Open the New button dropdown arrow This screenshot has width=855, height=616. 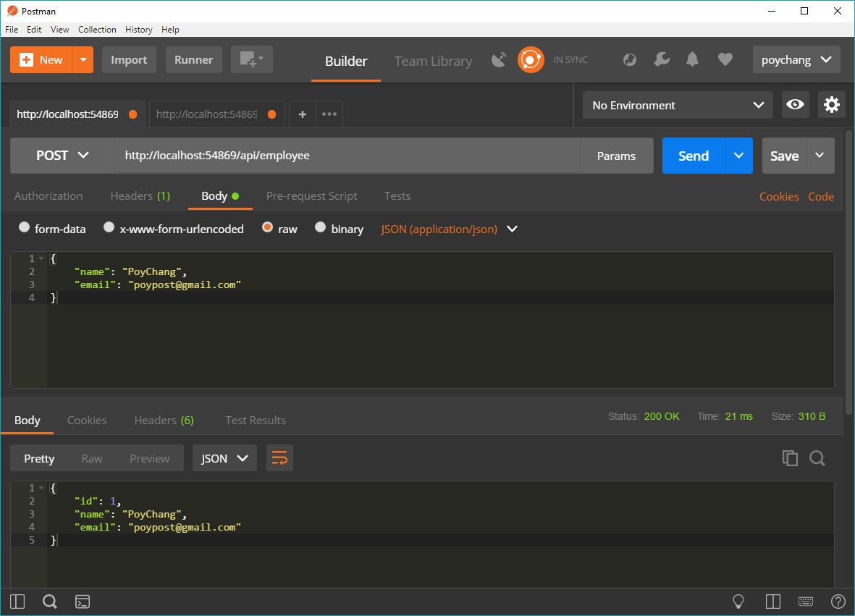tap(83, 59)
